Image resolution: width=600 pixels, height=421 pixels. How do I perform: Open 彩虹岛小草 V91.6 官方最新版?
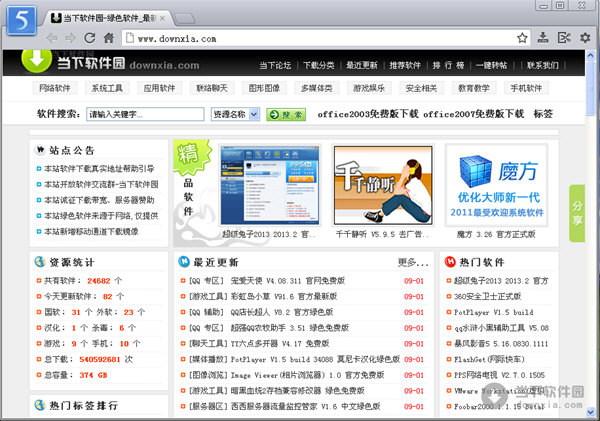tap(284, 297)
